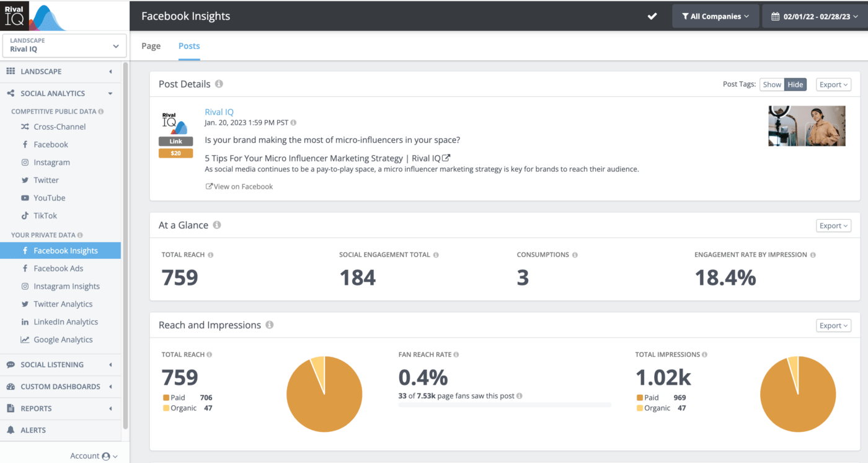Click info icon beside At a Glance

point(217,225)
